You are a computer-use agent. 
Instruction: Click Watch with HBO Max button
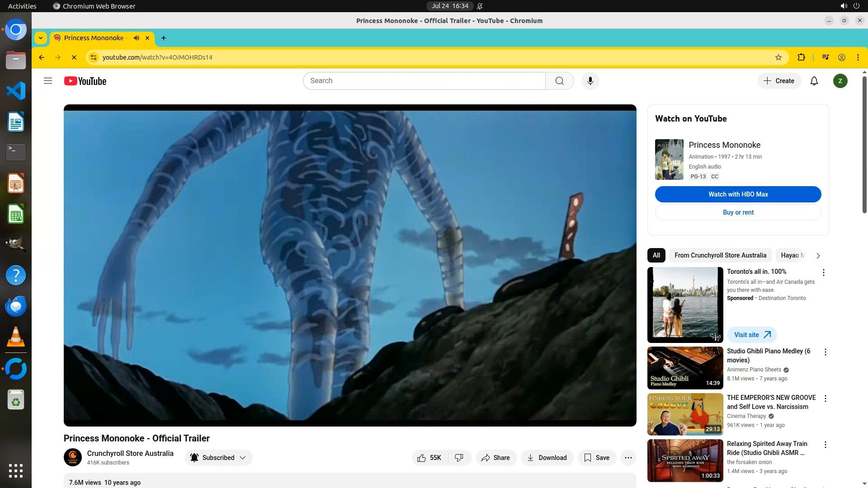pyautogui.click(x=738, y=194)
